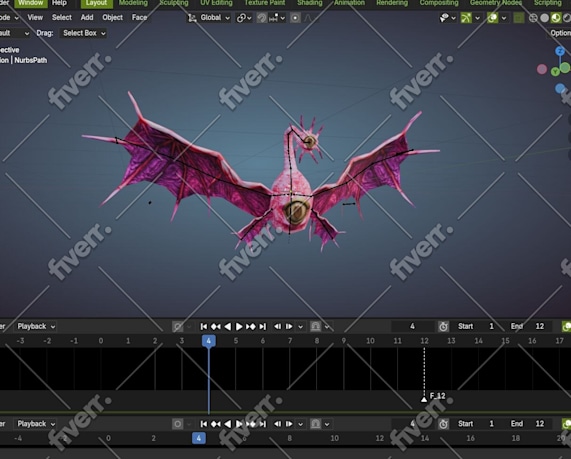
Task: Expand the Playback popover in the upper timeline
Action: tap(36, 326)
